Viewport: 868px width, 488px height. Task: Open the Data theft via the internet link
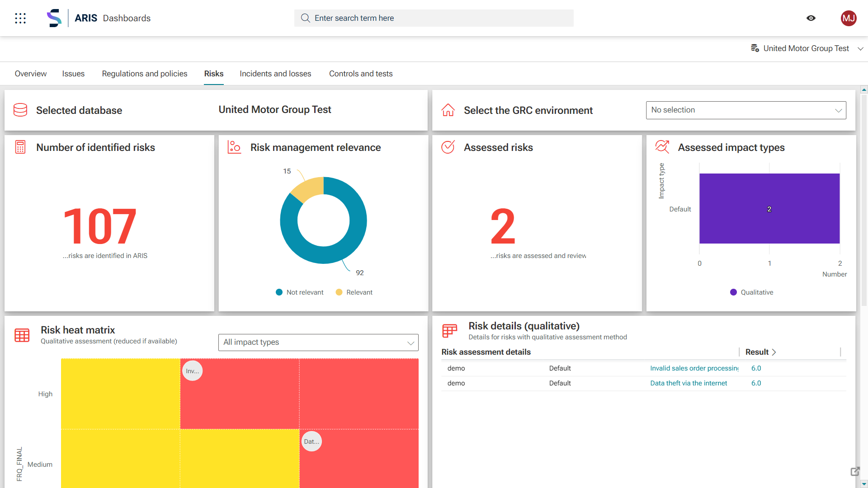[688, 383]
